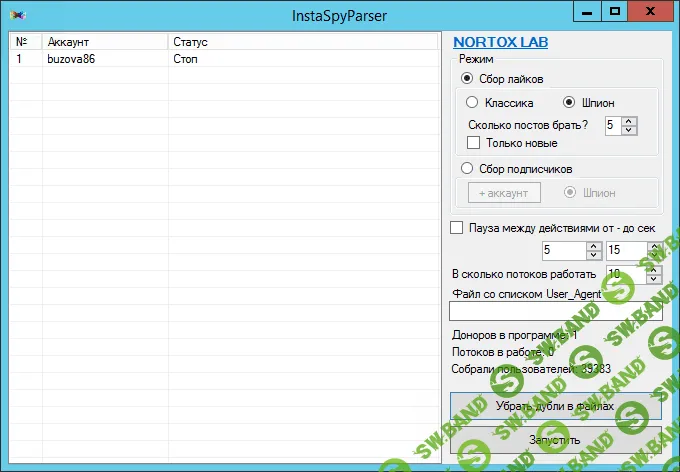Decrease the pause minimum value 5 with down arrow
The height and width of the screenshot is (472, 680).
(594, 255)
